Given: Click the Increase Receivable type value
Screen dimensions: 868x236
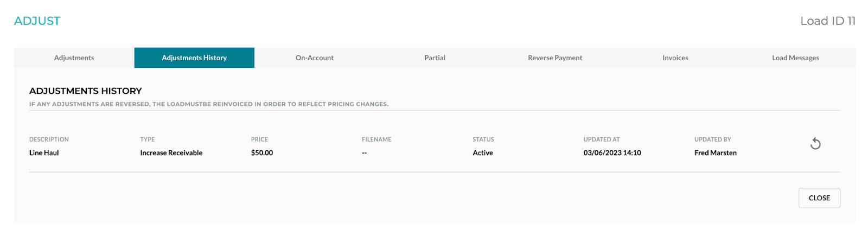Looking at the screenshot, I should pos(171,153).
